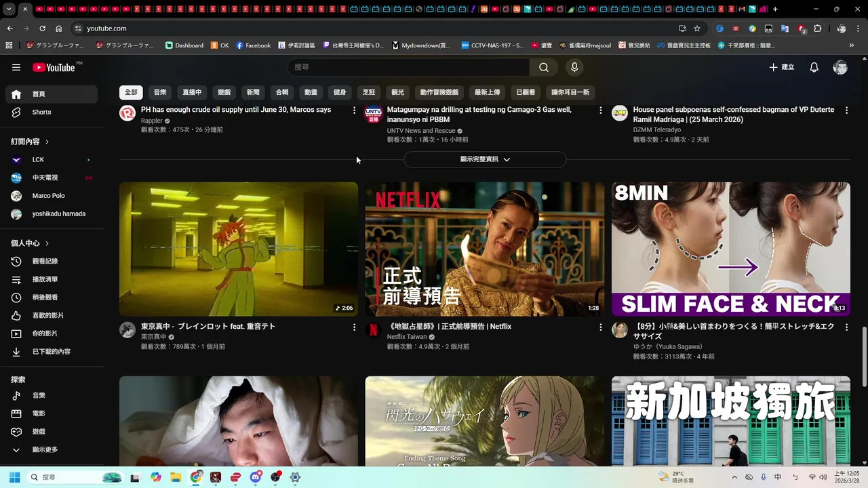Screen dimensions: 868x488
Task: Click browser home button
Action: (x=59, y=28)
